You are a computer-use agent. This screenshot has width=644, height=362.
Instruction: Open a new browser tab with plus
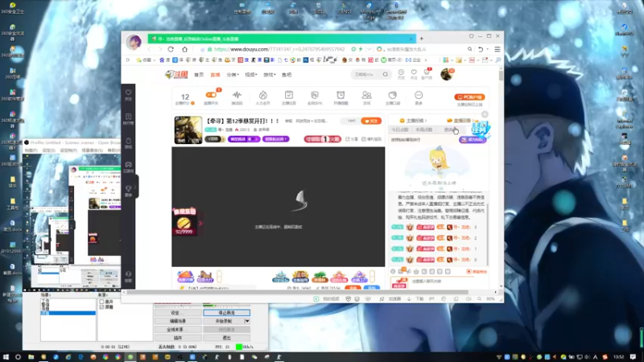pos(421,39)
